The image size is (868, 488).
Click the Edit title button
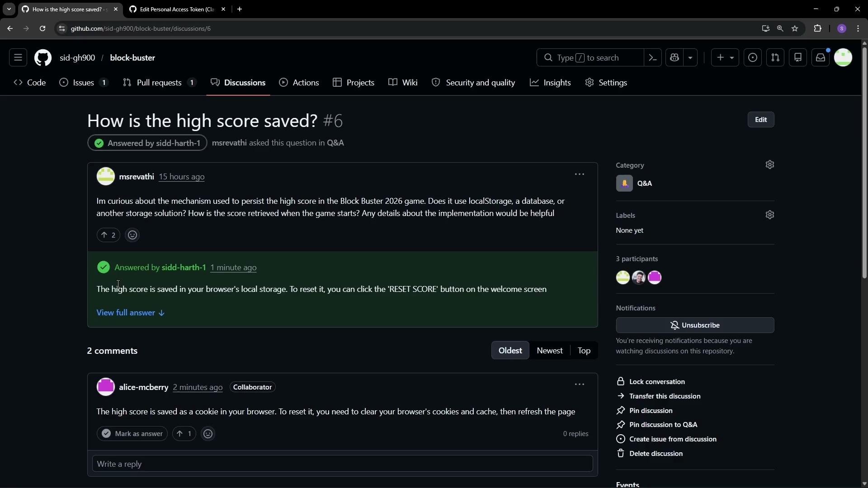(761, 120)
